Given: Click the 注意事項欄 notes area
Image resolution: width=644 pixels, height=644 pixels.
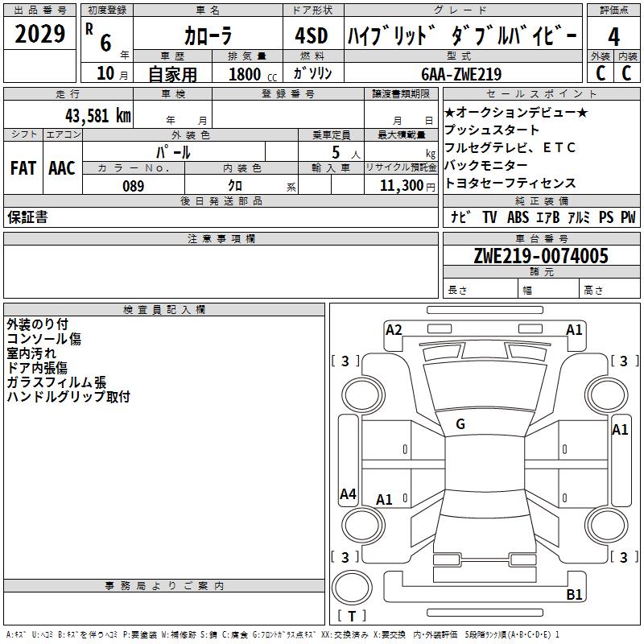Looking at the screenshot, I should pos(221,271).
